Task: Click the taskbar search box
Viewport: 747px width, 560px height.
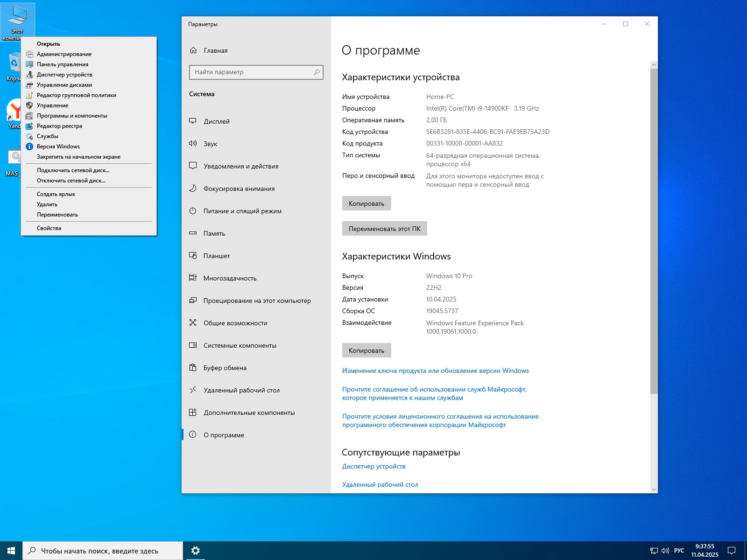Action: click(103, 551)
